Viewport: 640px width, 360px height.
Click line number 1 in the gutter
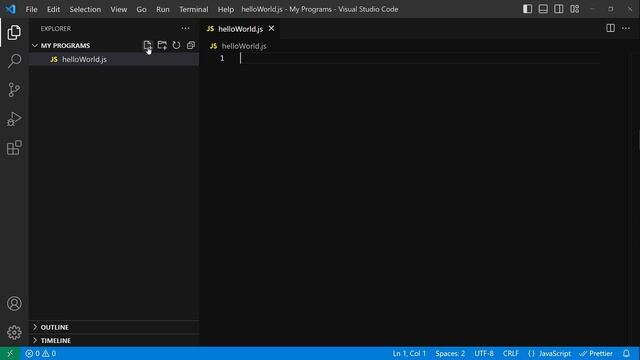pos(222,58)
